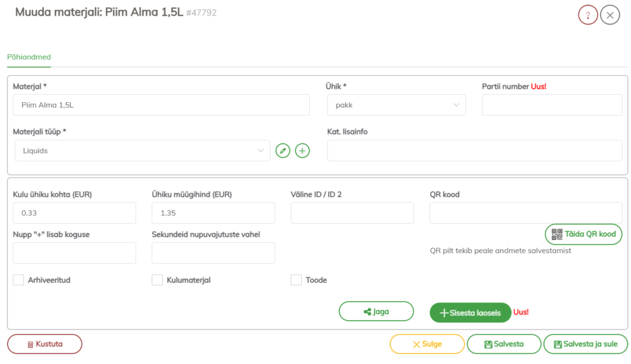Click the Materjal name input field
631x364 pixels.
point(161,105)
